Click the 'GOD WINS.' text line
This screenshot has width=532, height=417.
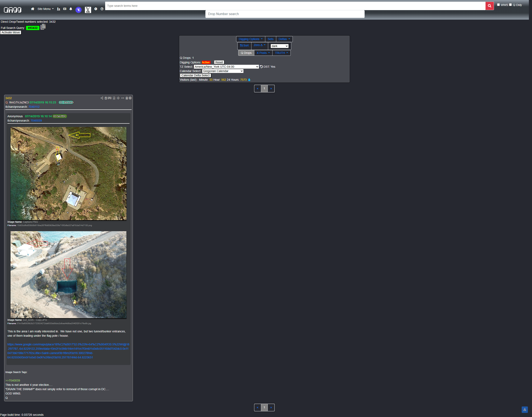coord(13,393)
